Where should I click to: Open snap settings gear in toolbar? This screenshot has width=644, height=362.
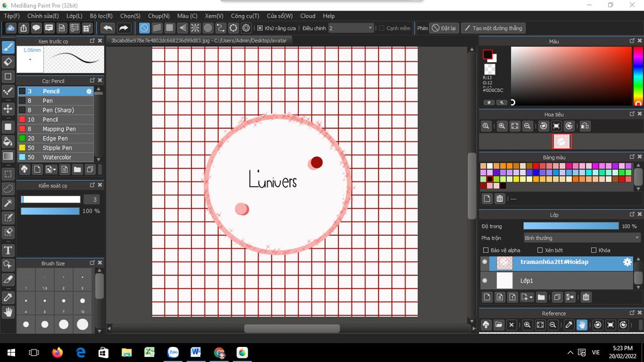(x=246, y=28)
